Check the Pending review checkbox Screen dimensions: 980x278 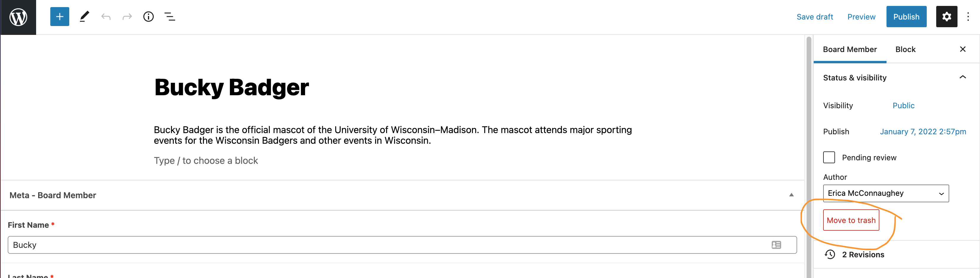829,157
